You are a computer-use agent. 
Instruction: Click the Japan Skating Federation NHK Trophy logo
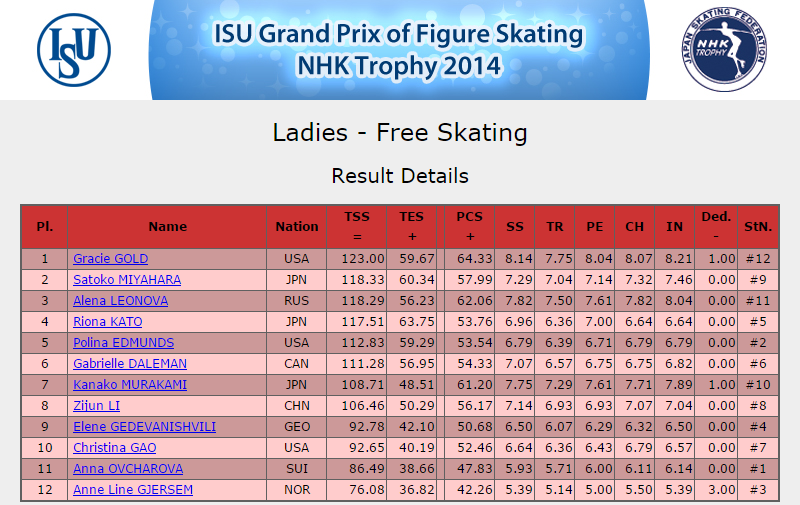tap(724, 49)
